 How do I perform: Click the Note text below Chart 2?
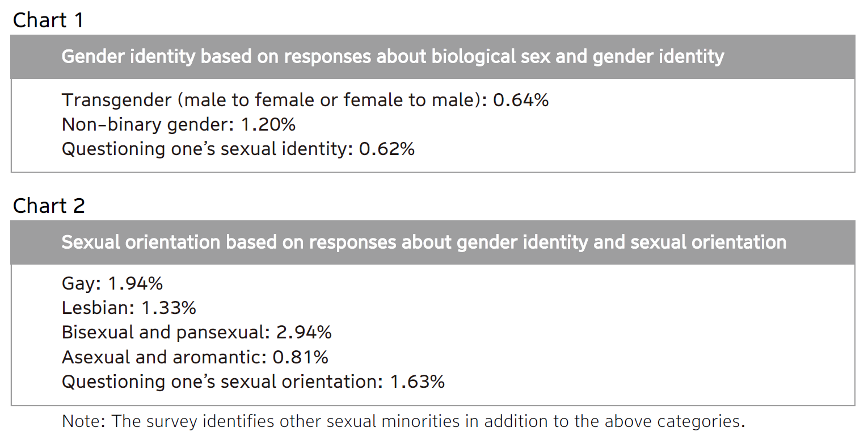[x=403, y=421]
